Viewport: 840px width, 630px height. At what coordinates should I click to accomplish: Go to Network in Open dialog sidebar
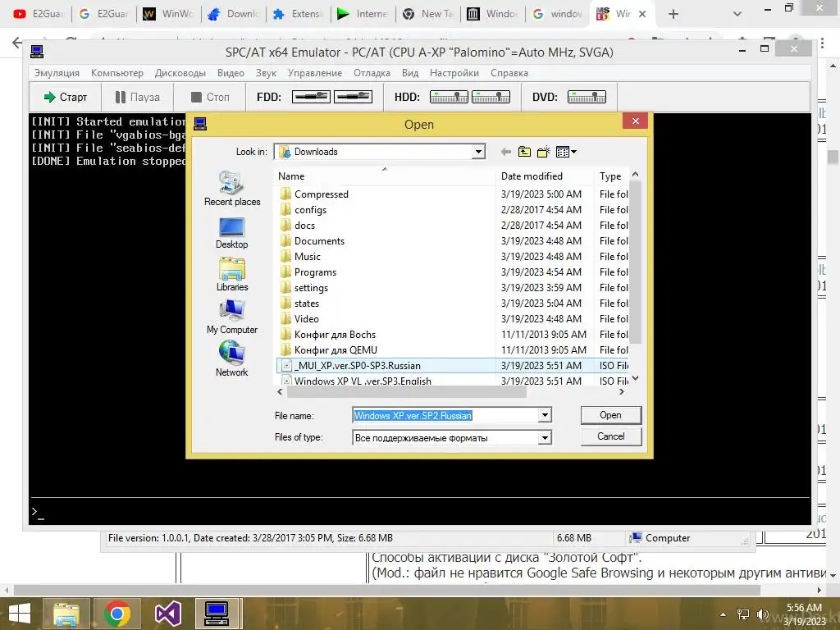pyautogui.click(x=232, y=359)
